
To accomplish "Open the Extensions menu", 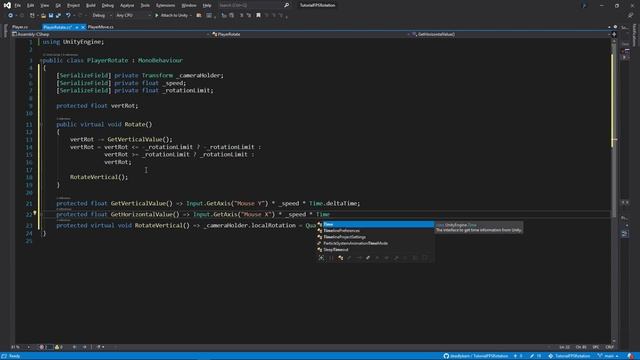I will [x=165, y=5].
